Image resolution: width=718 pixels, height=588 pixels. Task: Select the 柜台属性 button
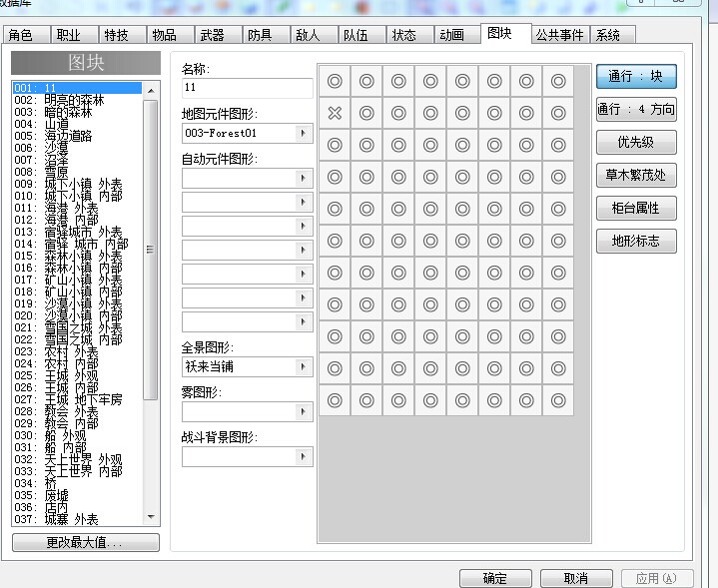(636, 208)
